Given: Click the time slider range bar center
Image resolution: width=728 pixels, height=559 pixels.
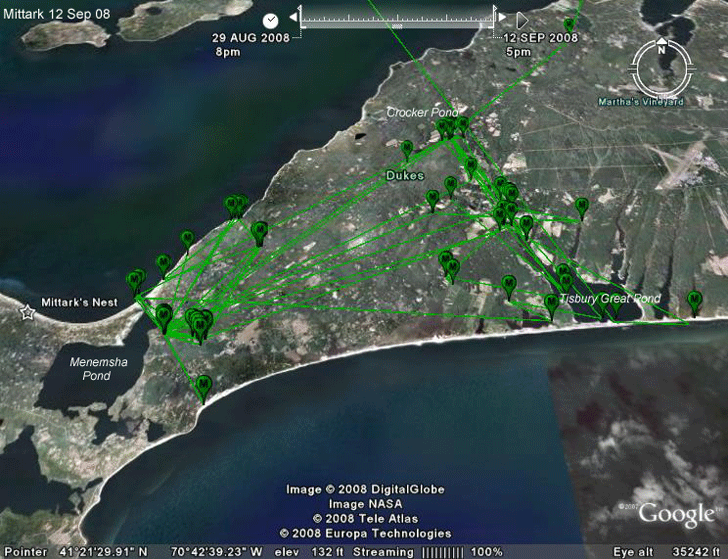Looking at the screenshot, I should (x=397, y=20).
